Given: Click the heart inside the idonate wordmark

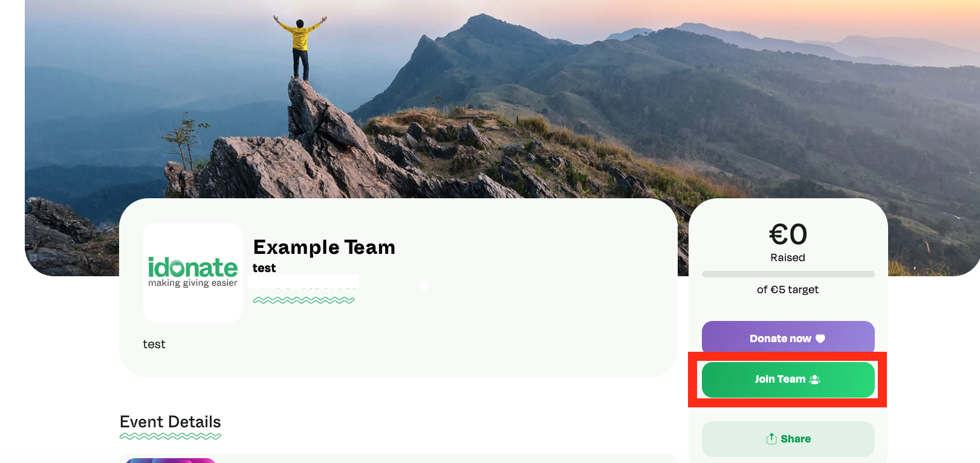Looking at the screenshot, I should tap(178, 268).
